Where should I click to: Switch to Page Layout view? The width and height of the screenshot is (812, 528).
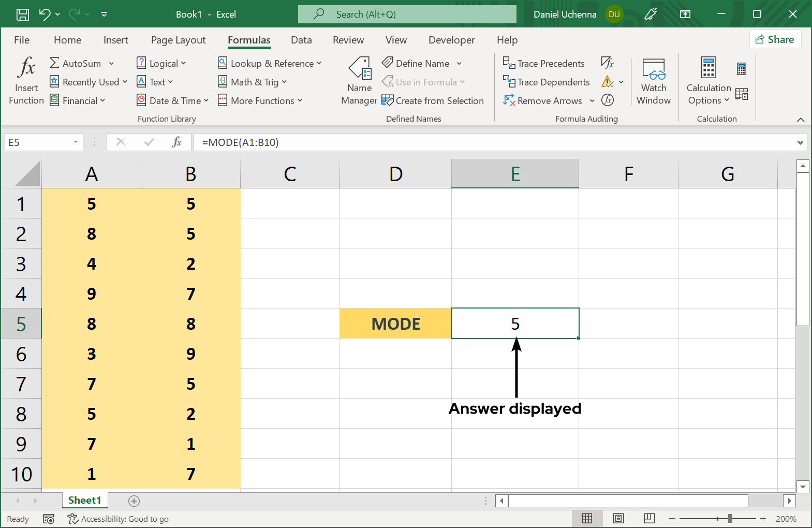pos(618,519)
